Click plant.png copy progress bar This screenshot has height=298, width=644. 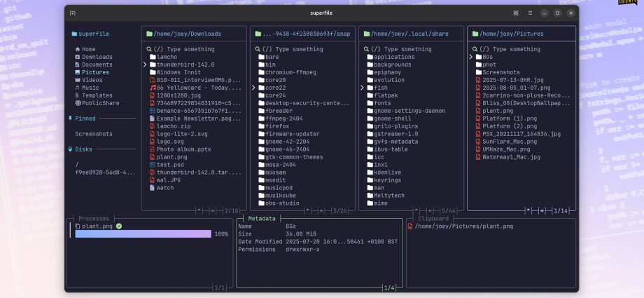pyautogui.click(x=143, y=233)
